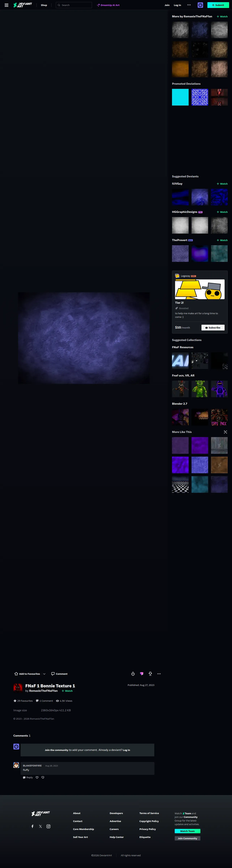Open the About footer link

77,813
